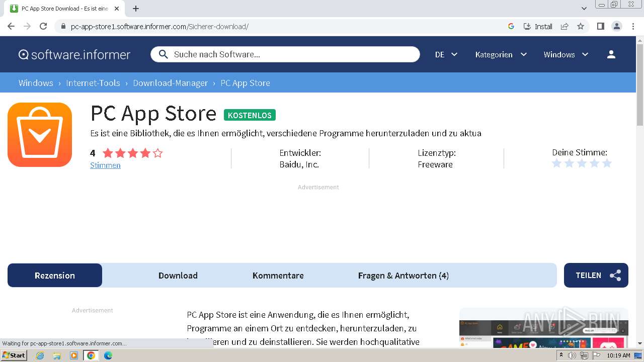Viewport: 644px width, 362px height.
Task: Open the Windows Start button
Action: click(14, 355)
